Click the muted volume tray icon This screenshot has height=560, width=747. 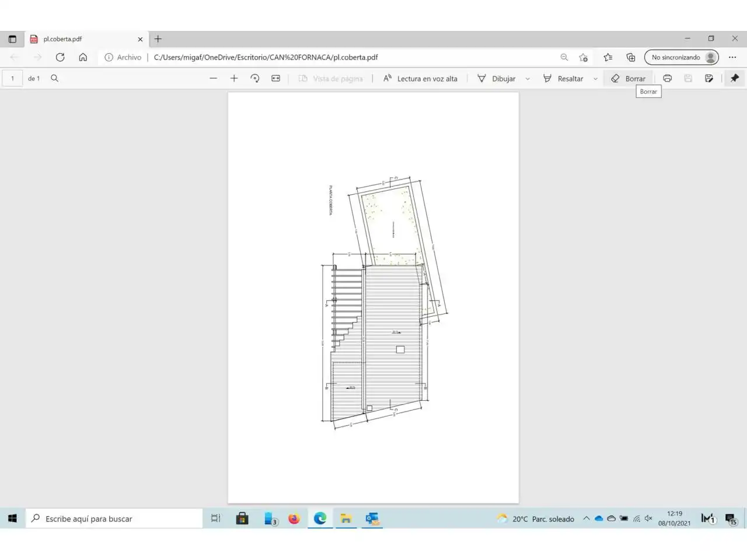(648, 518)
